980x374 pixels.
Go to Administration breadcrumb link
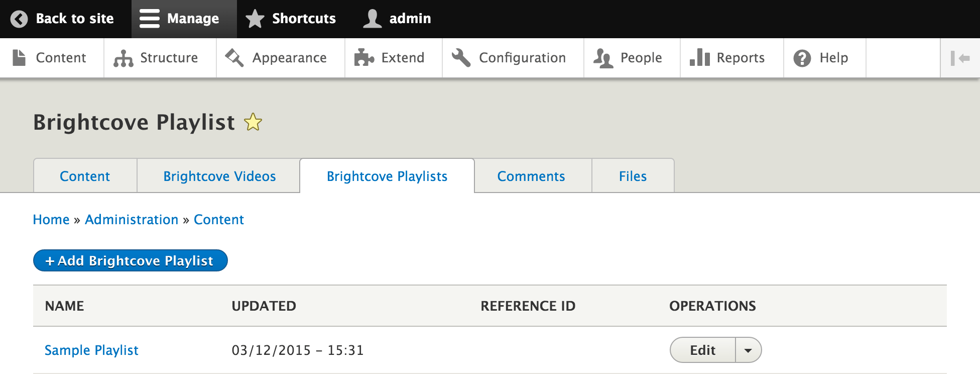point(132,220)
